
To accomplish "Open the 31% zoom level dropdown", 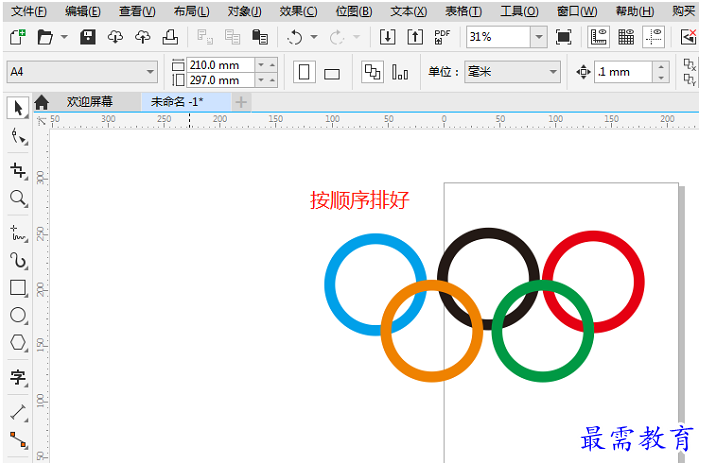I will point(539,37).
